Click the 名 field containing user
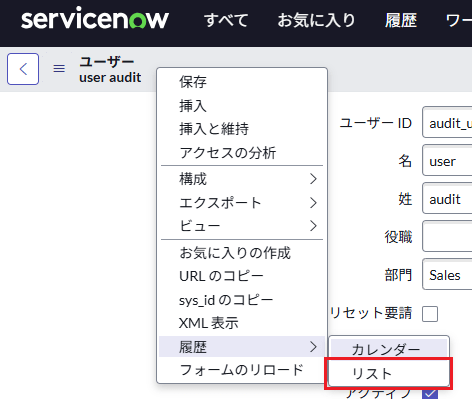 tap(447, 160)
